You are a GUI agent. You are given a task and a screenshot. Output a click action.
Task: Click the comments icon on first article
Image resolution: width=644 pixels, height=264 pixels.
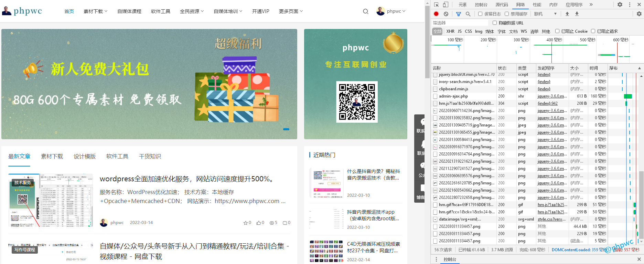tap(285, 223)
